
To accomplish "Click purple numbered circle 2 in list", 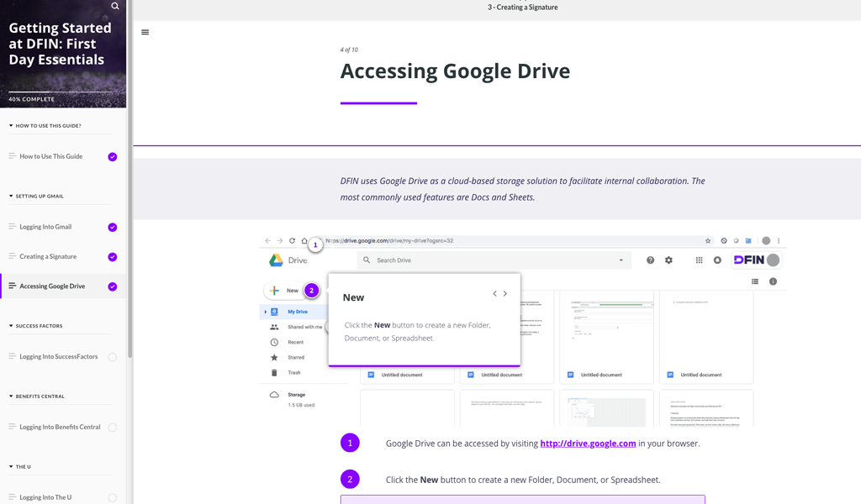I will pos(350,480).
